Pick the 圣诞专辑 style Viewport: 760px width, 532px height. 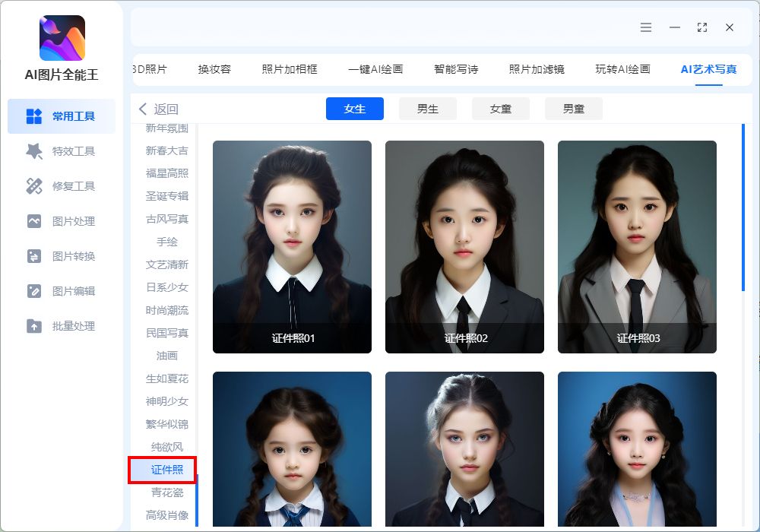166,196
